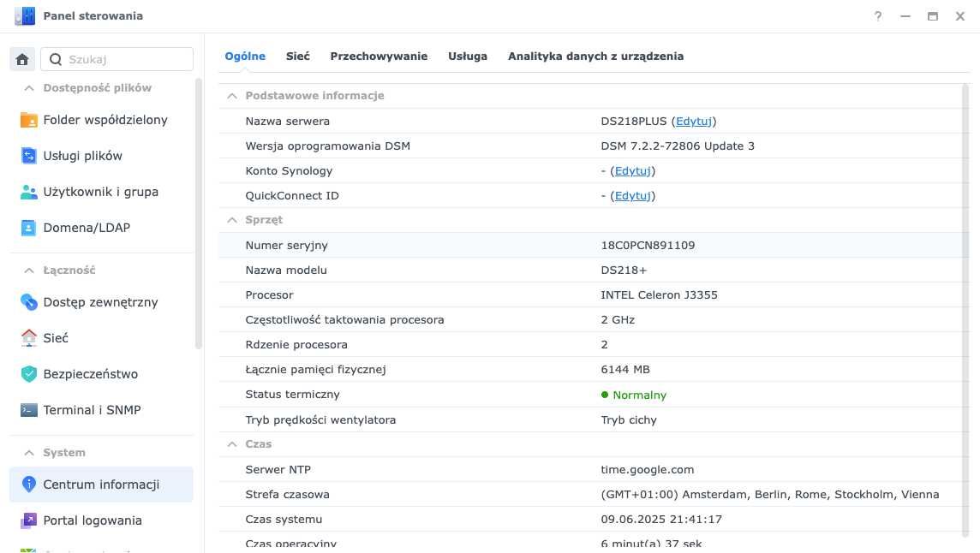Click the sidebar vertical scrollbar

199,212
